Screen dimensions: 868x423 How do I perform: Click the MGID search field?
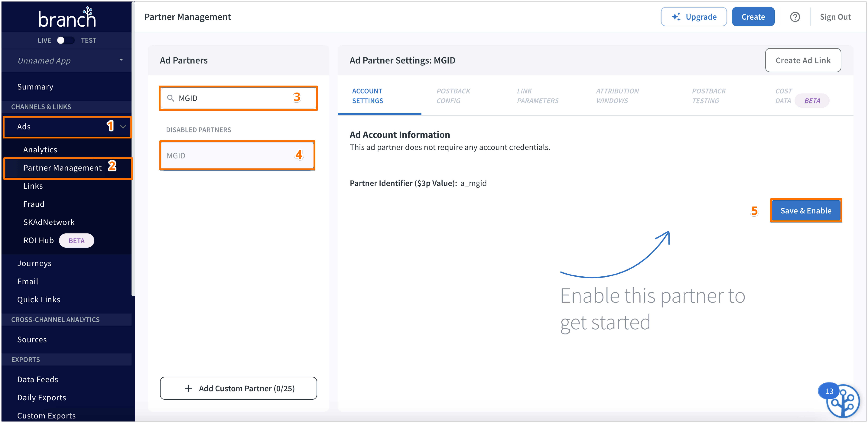coord(232,98)
